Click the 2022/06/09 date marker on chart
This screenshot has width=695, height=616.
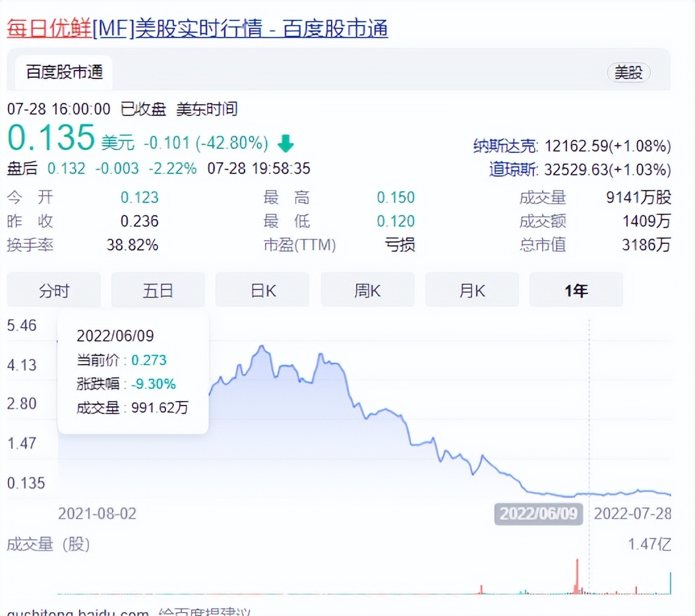coord(539,513)
